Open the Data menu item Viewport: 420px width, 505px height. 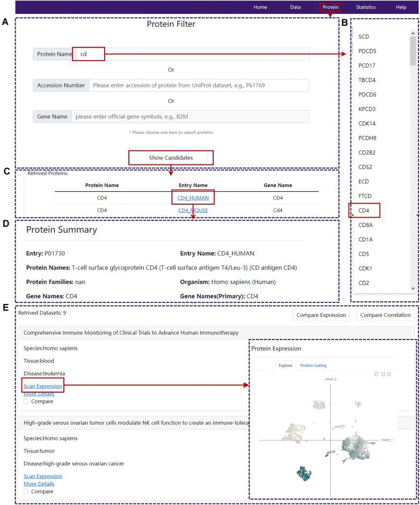(x=295, y=7)
